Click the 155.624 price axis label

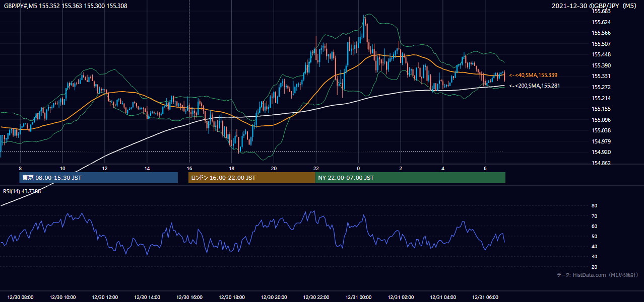(x=602, y=22)
